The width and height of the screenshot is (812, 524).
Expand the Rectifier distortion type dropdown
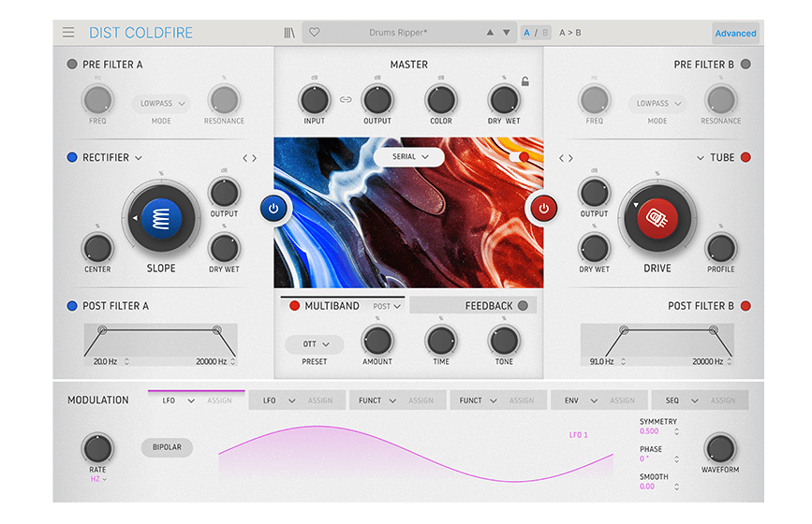tap(138, 158)
